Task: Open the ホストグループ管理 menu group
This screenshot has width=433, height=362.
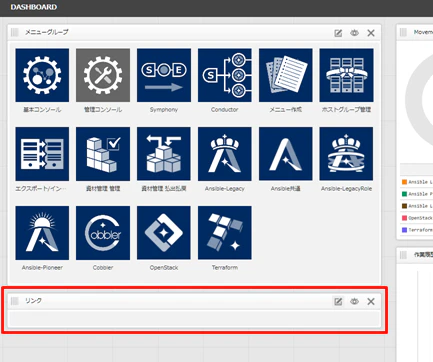Action: (346, 75)
